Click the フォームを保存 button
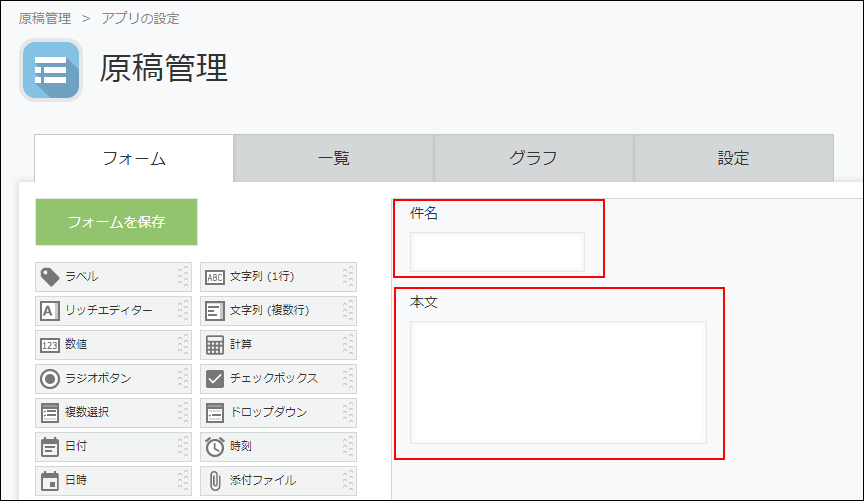 [116, 222]
